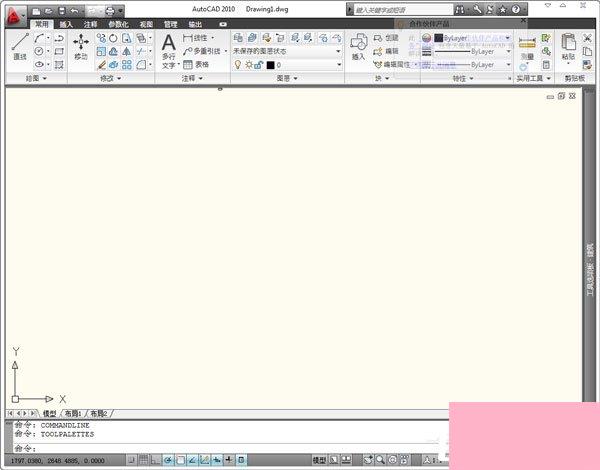The image size is (600, 470).
Task: Open the Help question mark icon
Action: pyautogui.click(x=516, y=10)
